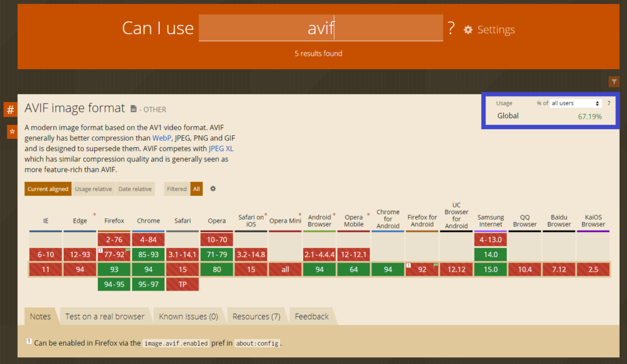The height and width of the screenshot is (364, 627).
Task: Click the UC Browser 12.12 cell
Action: [456, 269]
